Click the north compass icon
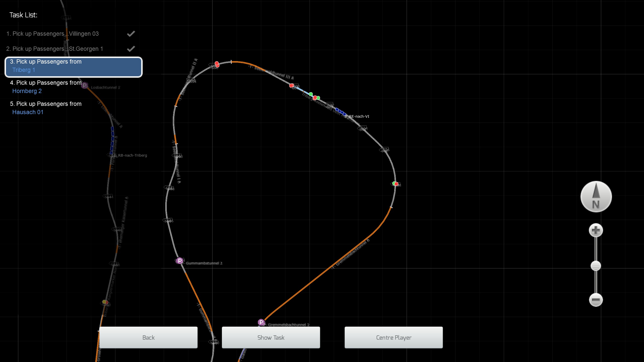 point(596,197)
